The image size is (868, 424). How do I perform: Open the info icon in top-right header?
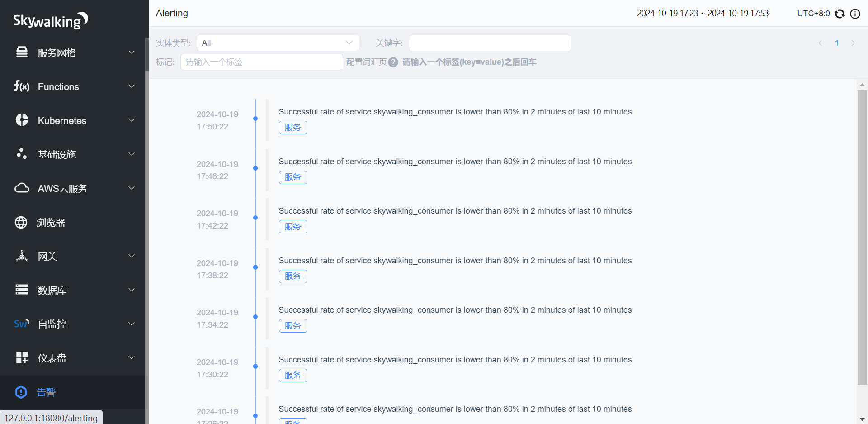(855, 14)
